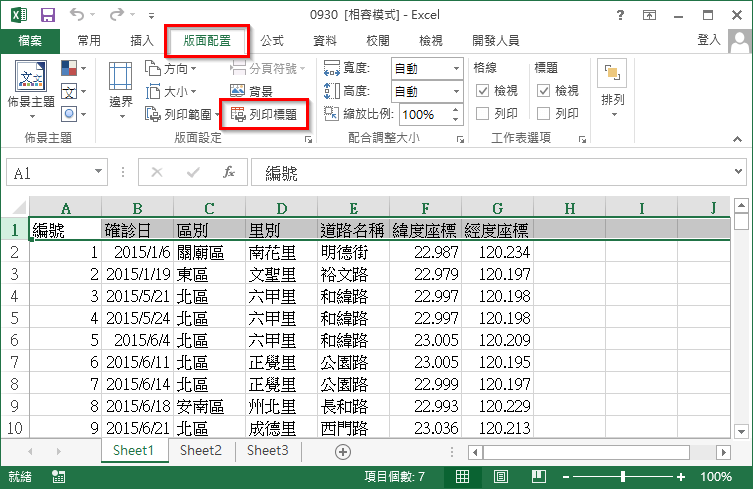This screenshot has width=753, height=489.
Task: Click the Select All corner triangle
Action: click(19, 208)
